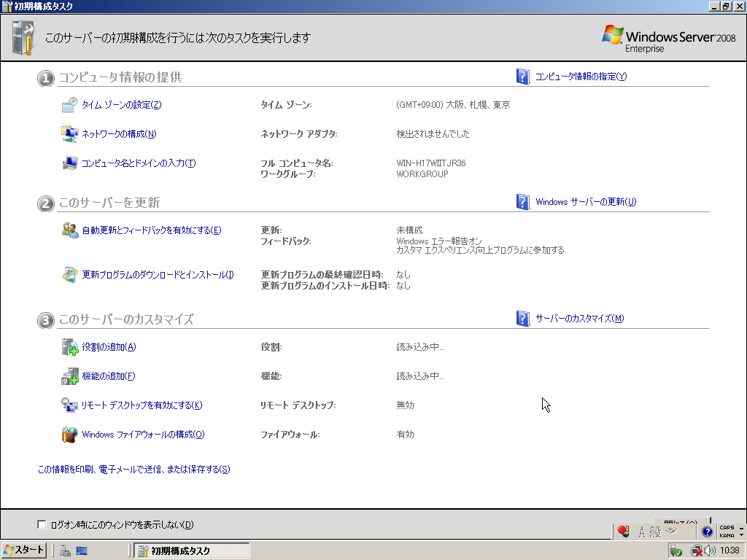Image resolution: width=747 pixels, height=560 pixels.
Task: Click the computer name and domain icon
Action: click(69, 163)
